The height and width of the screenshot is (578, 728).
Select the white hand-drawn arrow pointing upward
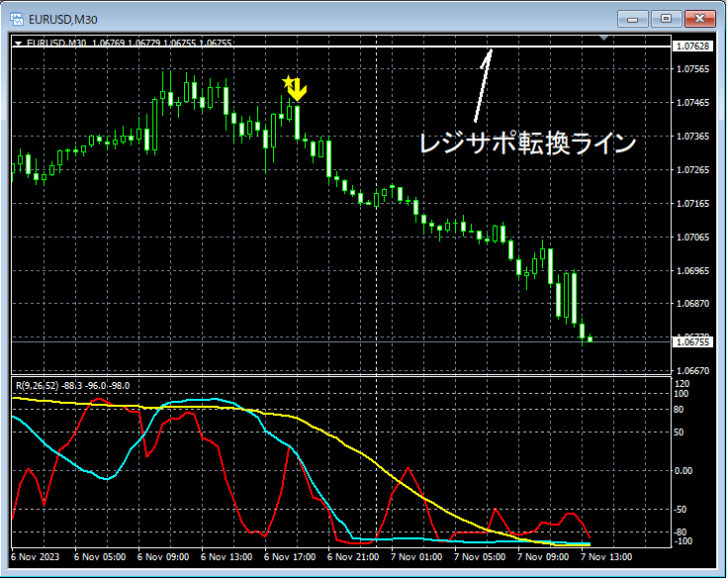[x=483, y=85]
